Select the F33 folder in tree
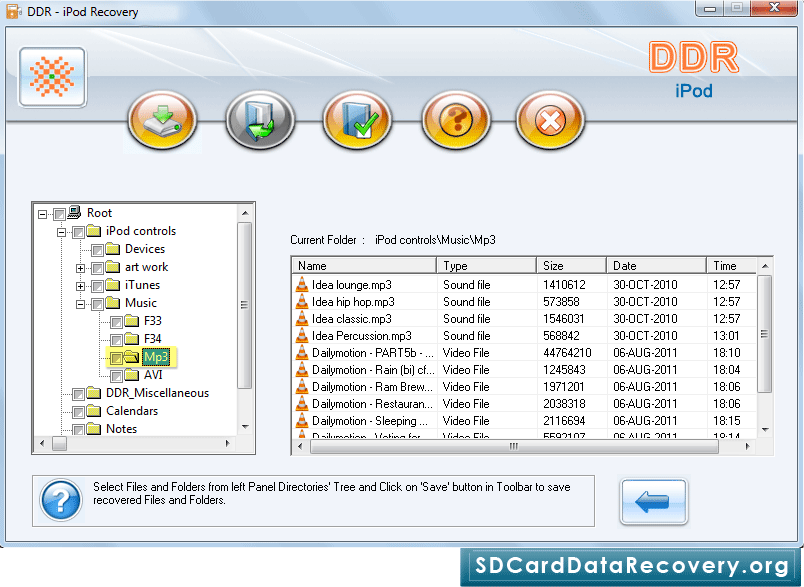This screenshot has height=587, width=804. tap(153, 320)
